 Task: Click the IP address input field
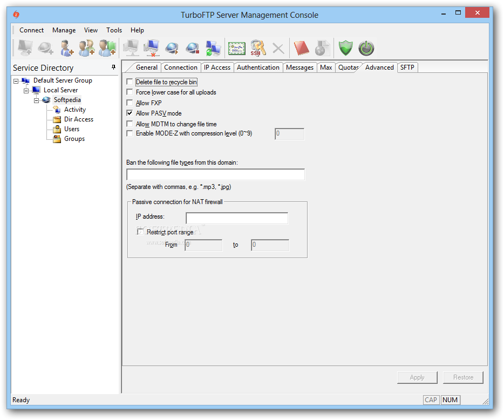[237, 218]
